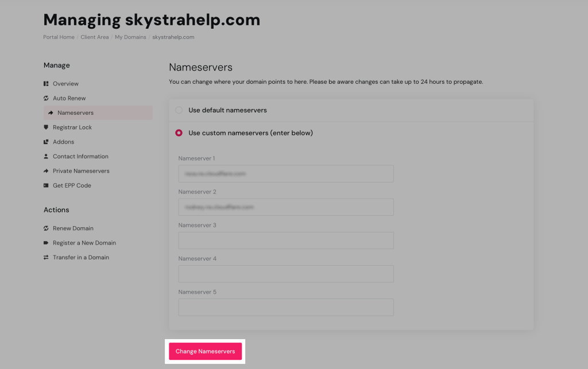Choose Renew Domain under Actions

coord(73,228)
